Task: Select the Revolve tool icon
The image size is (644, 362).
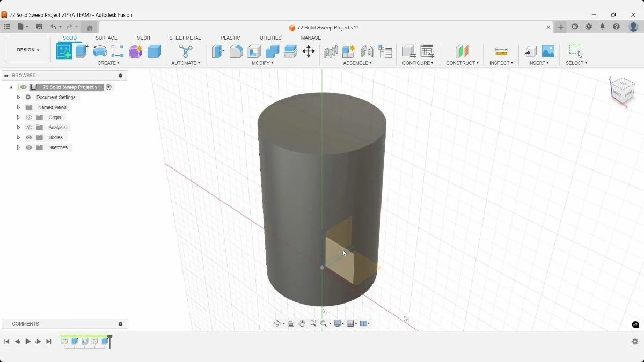Action: 100,51
